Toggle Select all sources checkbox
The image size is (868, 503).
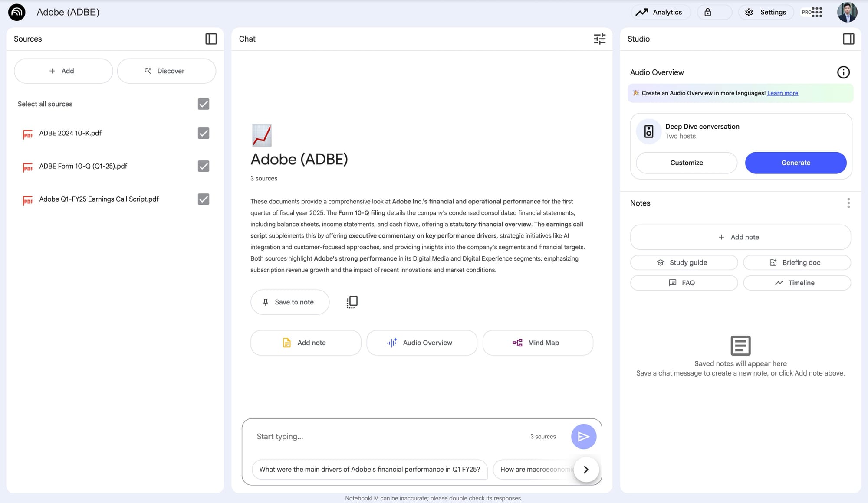[204, 104]
